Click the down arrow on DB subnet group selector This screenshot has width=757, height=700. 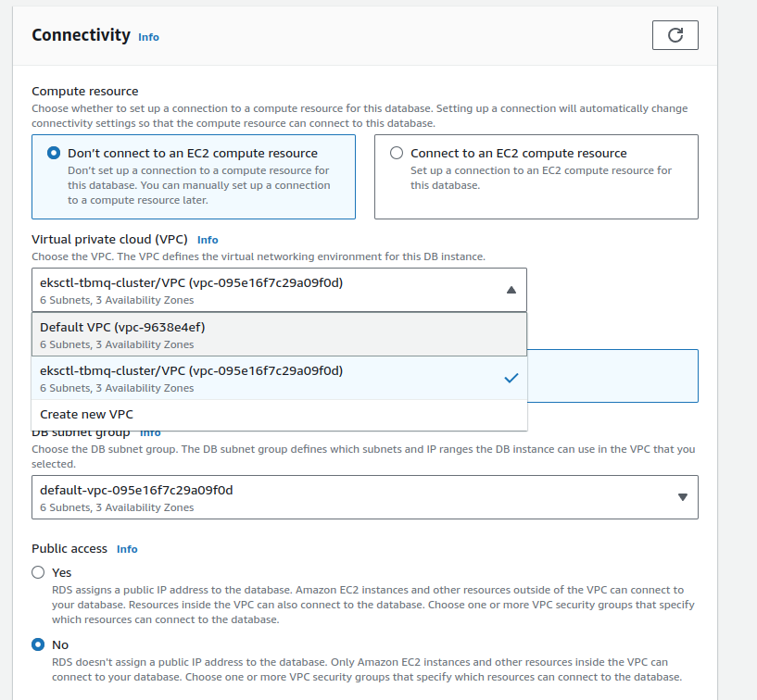(683, 497)
